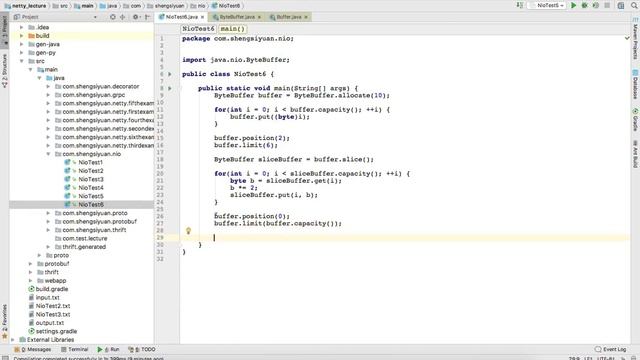The height and width of the screenshot is (360, 640).
Task: Expand the .idea folder
Action: 22,27
